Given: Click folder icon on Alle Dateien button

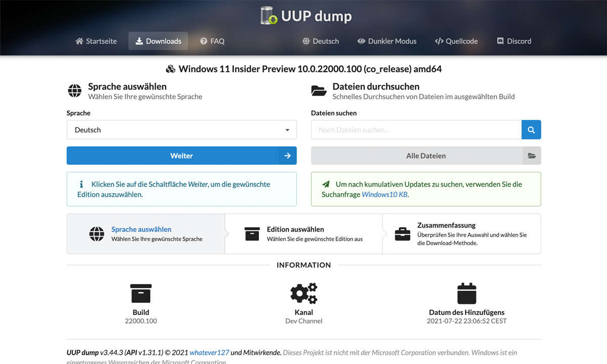Looking at the screenshot, I should pos(532,156).
